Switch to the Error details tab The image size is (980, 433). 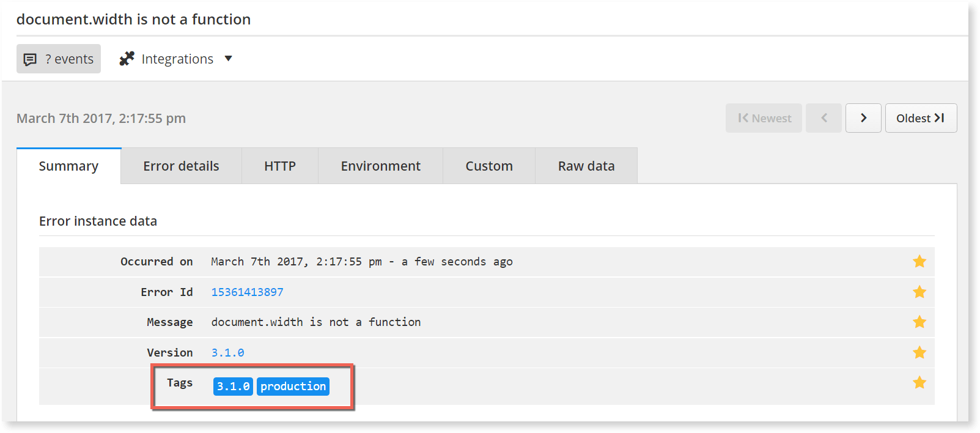[x=181, y=166]
